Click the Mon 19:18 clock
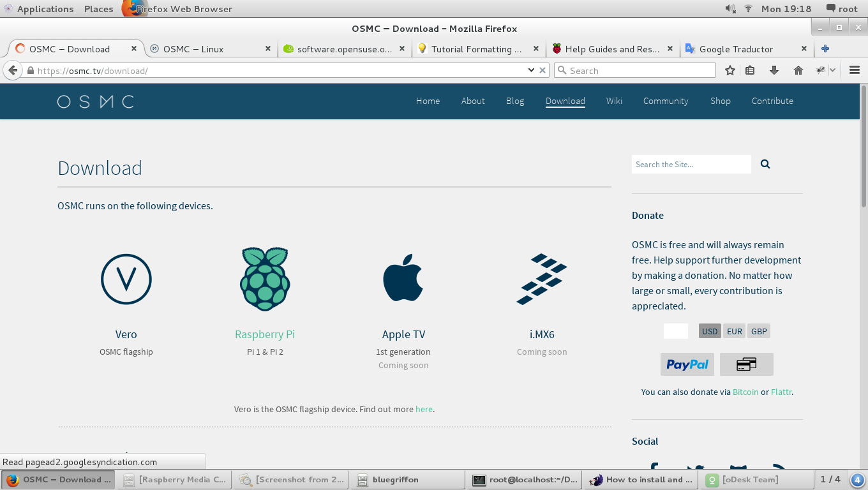The image size is (868, 490). 786,9
